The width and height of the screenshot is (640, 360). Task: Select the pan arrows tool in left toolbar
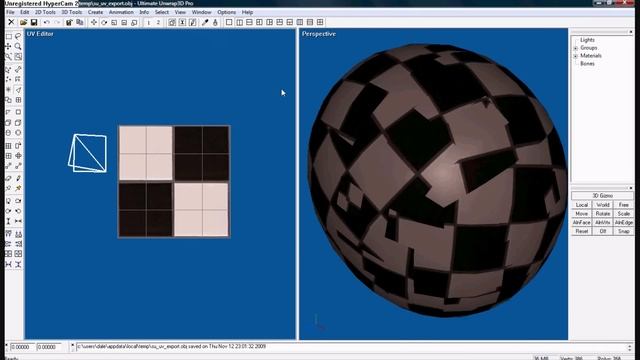(x=9, y=47)
